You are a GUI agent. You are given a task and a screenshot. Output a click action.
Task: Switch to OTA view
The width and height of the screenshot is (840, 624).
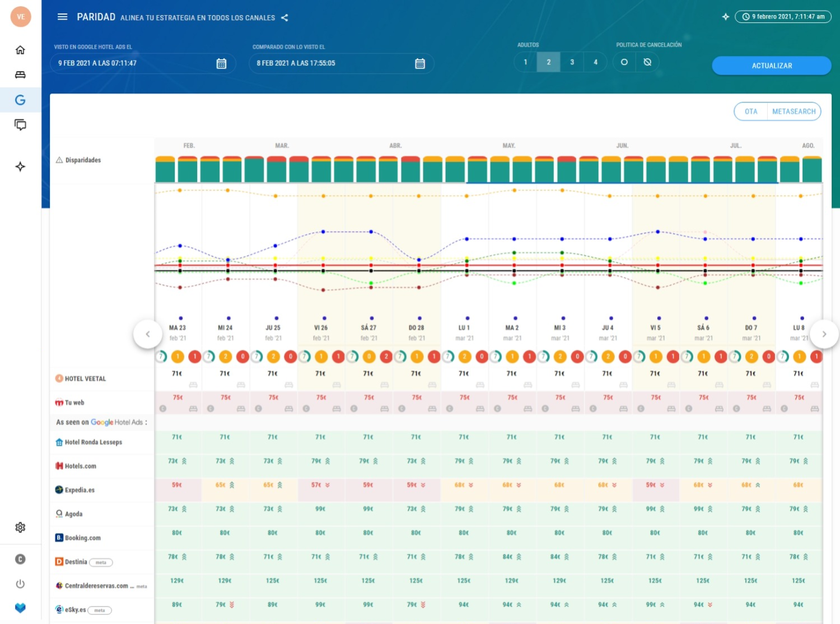pyautogui.click(x=751, y=111)
